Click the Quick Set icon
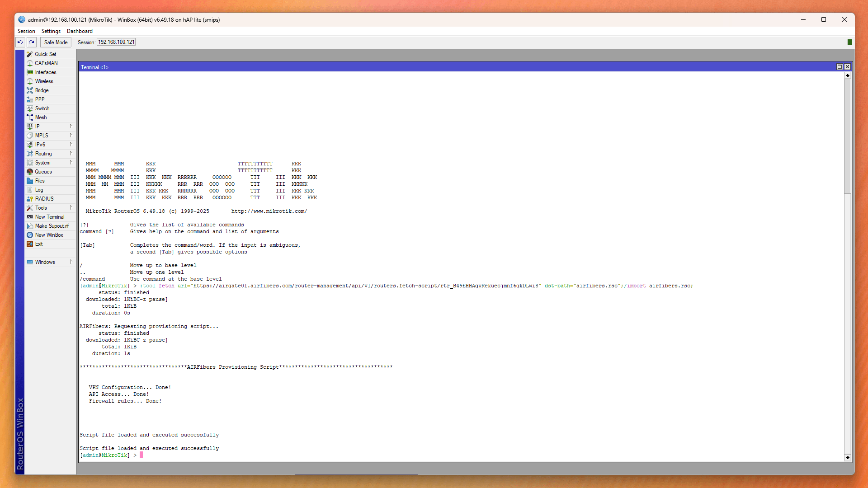 click(30, 54)
